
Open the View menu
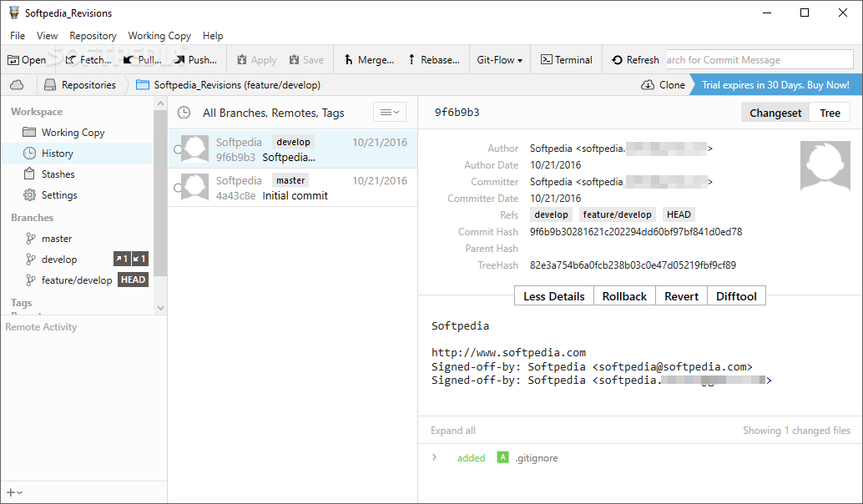pyautogui.click(x=48, y=36)
